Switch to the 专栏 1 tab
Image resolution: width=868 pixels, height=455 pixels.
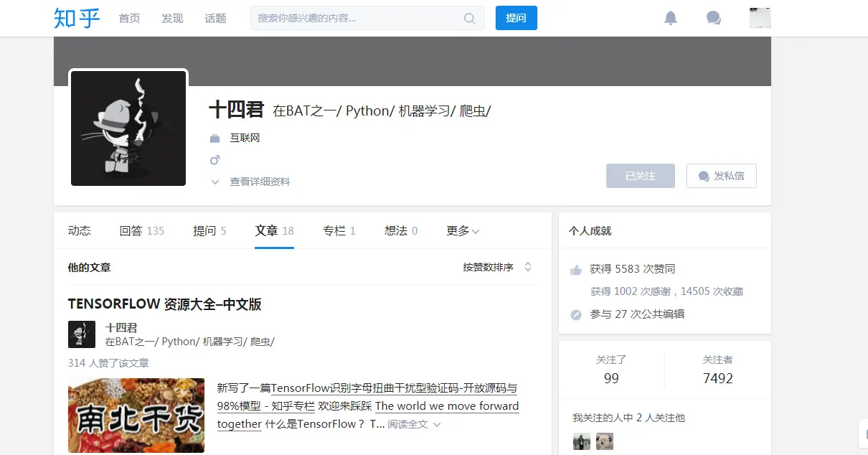(339, 231)
